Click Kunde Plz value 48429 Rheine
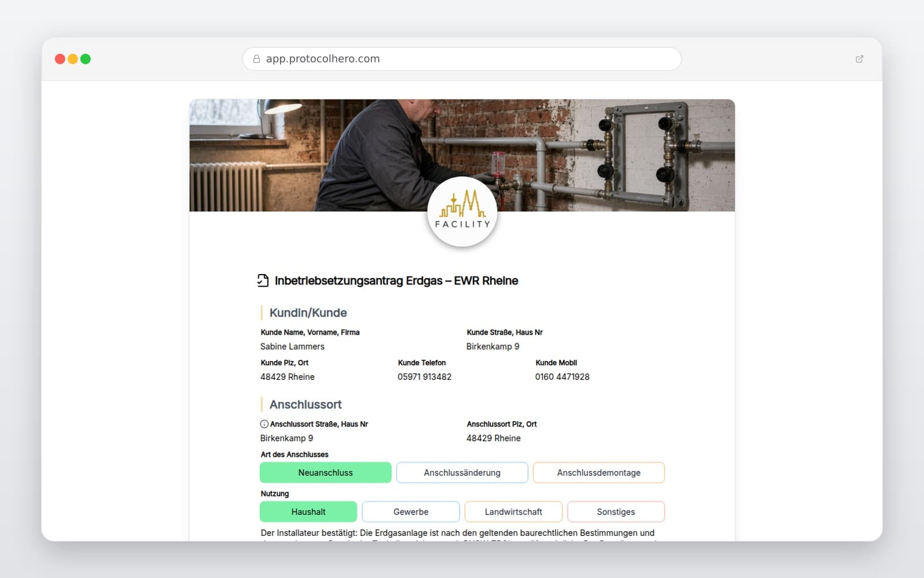 click(x=288, y=377)
